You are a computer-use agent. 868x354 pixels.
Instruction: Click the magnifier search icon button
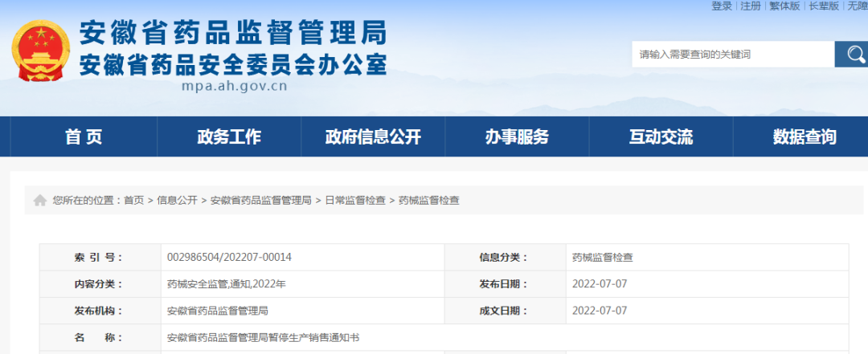point(851,55)
